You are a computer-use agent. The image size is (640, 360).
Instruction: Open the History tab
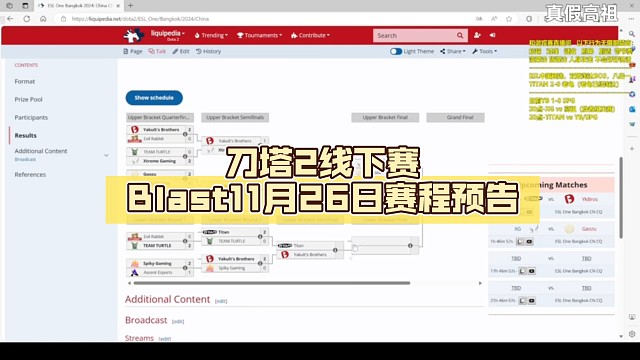208,51
